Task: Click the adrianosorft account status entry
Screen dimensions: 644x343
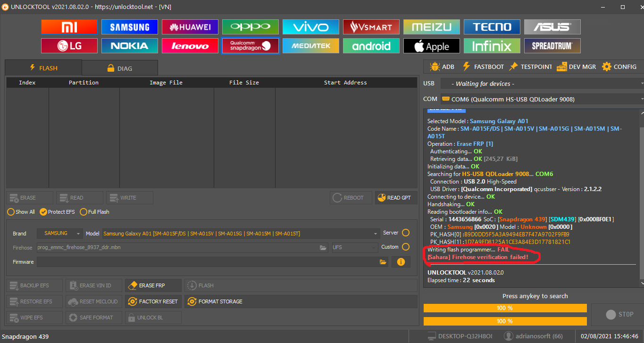Action: click(x=533, y=336)
